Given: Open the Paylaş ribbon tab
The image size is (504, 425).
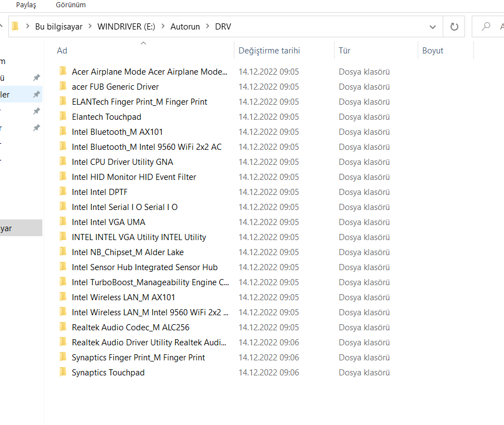Looking at the screenshot, I should [26, 5].
